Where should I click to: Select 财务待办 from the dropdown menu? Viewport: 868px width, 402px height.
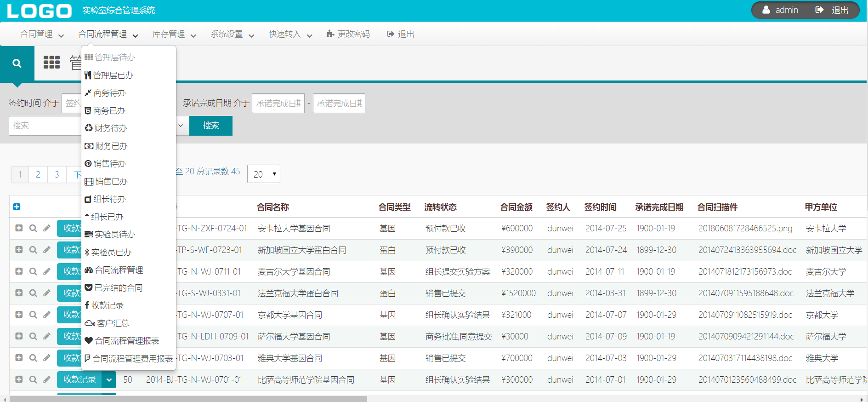pyautogui.click(x=110, y=128)
